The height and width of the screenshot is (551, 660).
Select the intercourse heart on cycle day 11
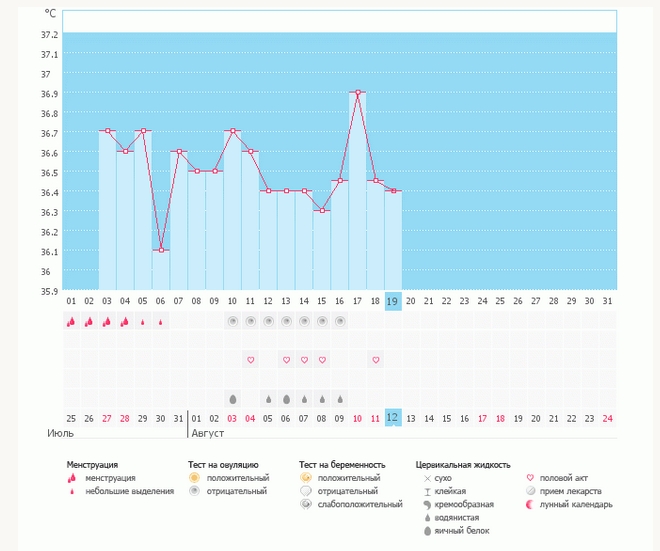[251, 360]
